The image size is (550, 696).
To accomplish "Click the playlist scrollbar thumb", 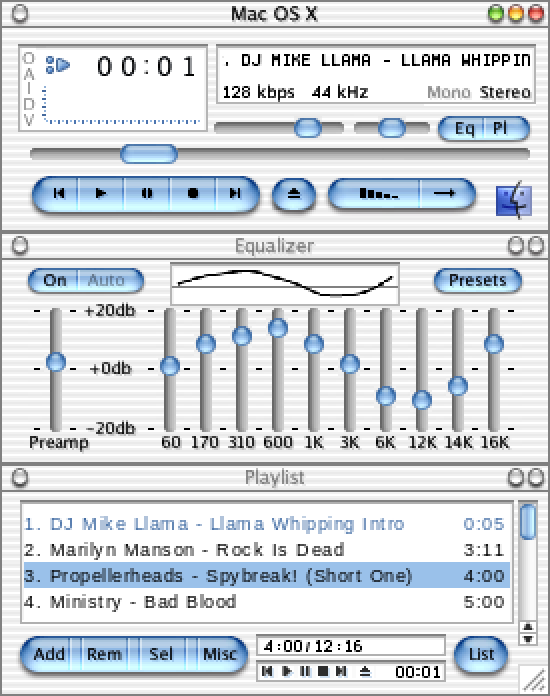I will pos(527,522).
